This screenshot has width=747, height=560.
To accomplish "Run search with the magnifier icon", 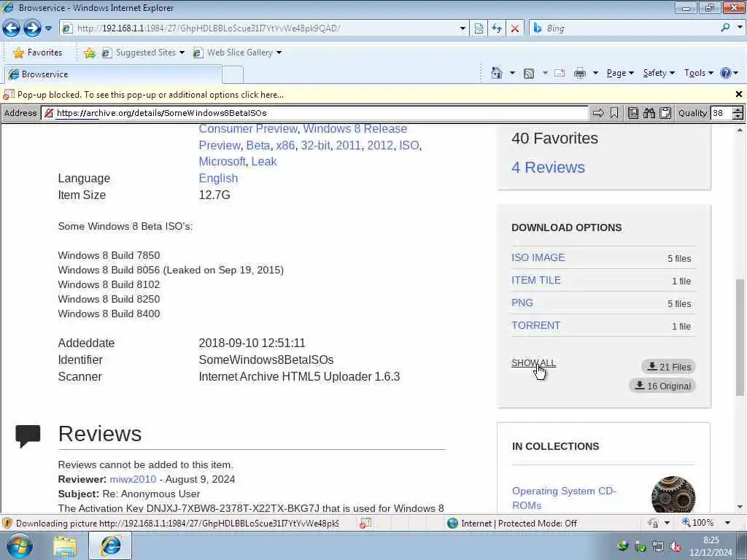I will pos(725,28).
